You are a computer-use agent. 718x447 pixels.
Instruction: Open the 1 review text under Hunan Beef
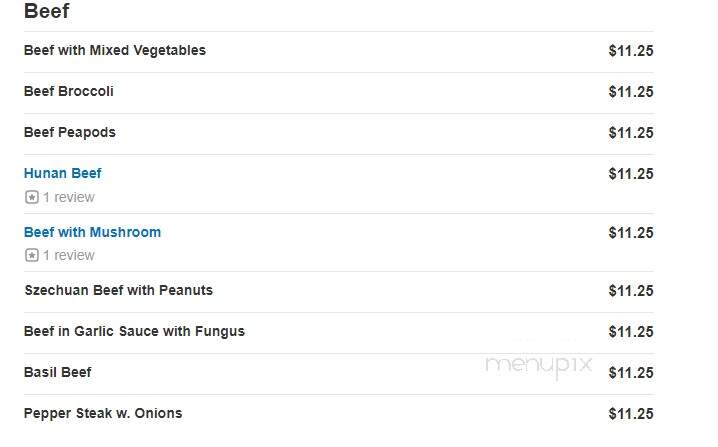pos(69,197)
